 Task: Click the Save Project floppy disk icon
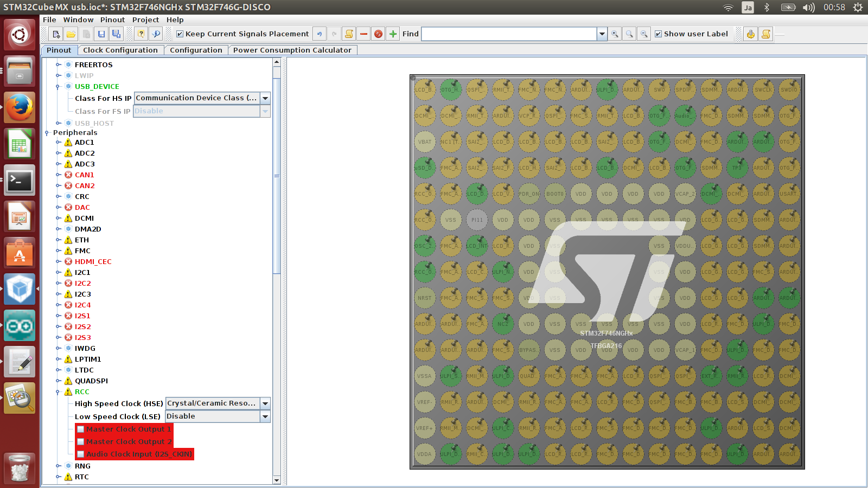(x=101, y=34)
